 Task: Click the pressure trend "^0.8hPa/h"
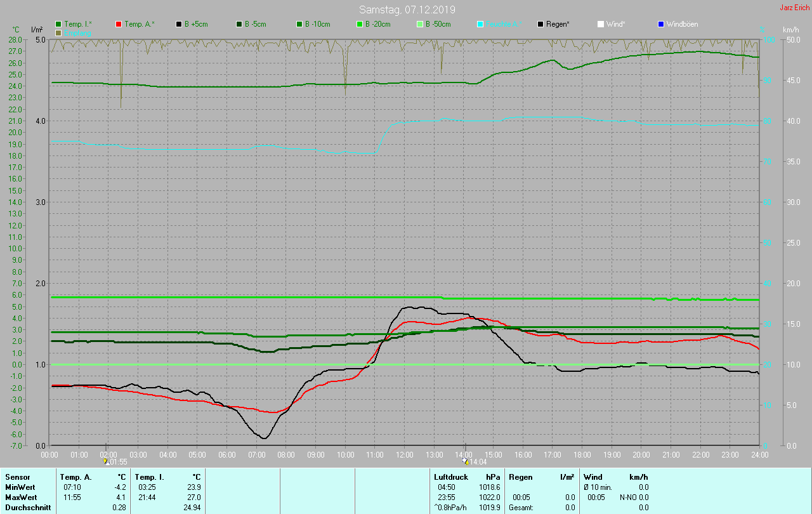click(x=451, y=508)
